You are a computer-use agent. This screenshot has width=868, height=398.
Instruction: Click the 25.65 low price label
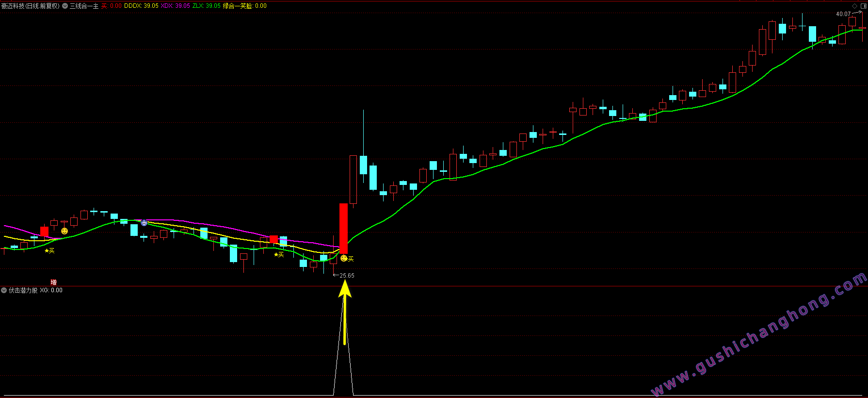[347, 276]
